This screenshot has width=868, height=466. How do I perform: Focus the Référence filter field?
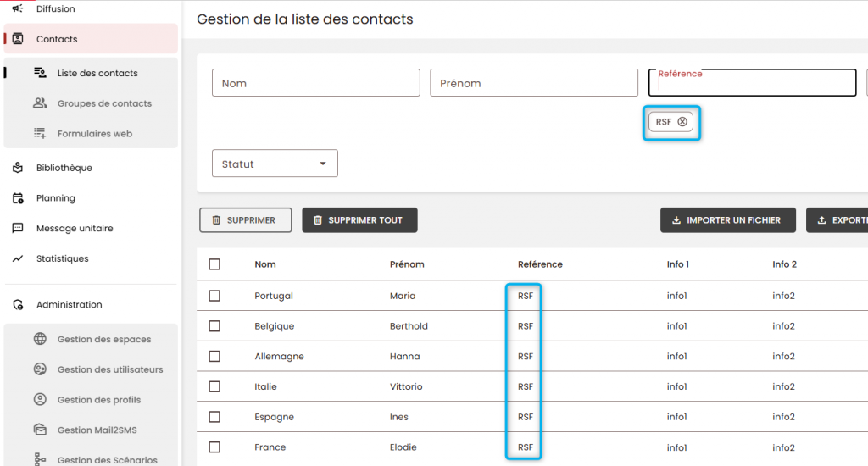753,82
